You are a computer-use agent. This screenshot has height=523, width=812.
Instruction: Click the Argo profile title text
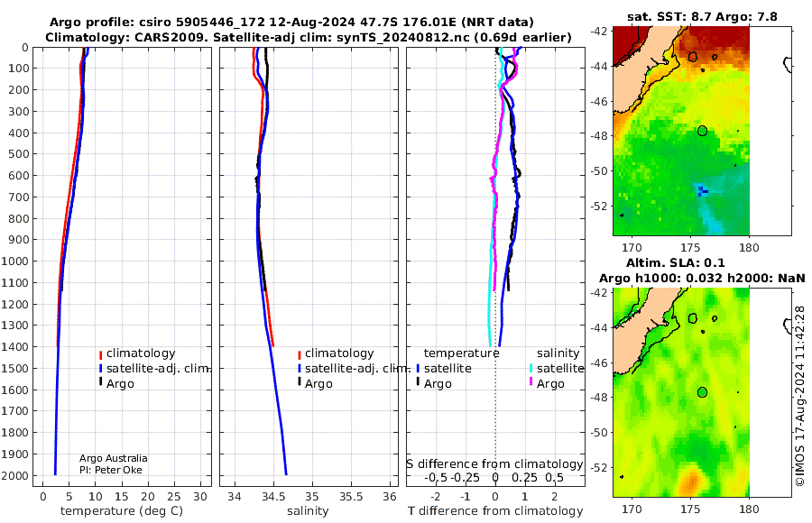click(291, 23)
